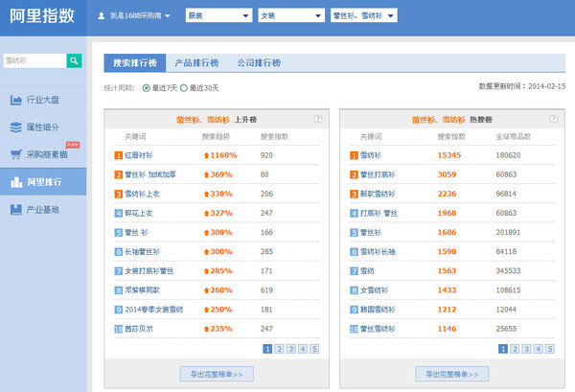This screenshot has width=575, height=392.
Task: Click search index 3059 in 热搜榜
Action: [447, 174]
